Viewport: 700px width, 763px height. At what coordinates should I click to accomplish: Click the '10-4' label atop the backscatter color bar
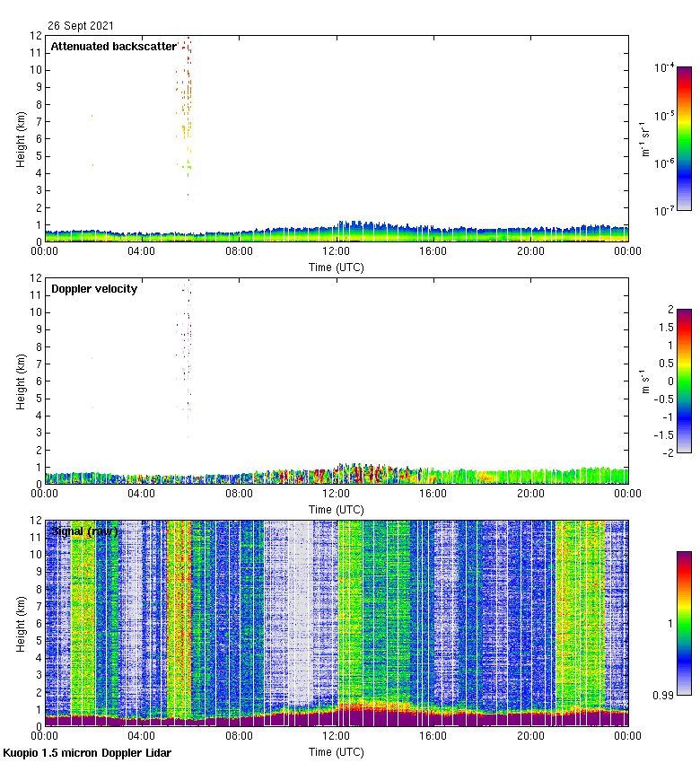(x=663, y=67)
